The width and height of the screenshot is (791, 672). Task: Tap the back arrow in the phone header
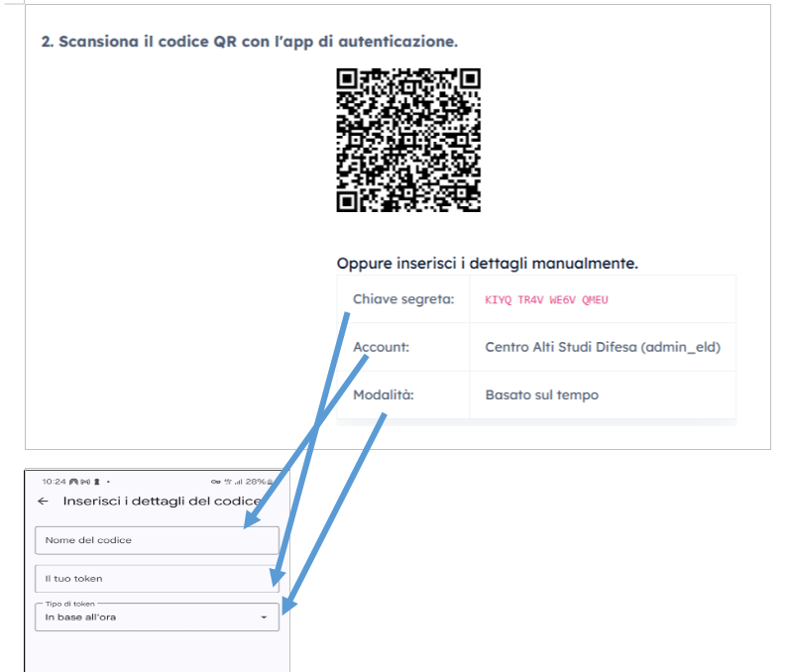tap(43, 501)
